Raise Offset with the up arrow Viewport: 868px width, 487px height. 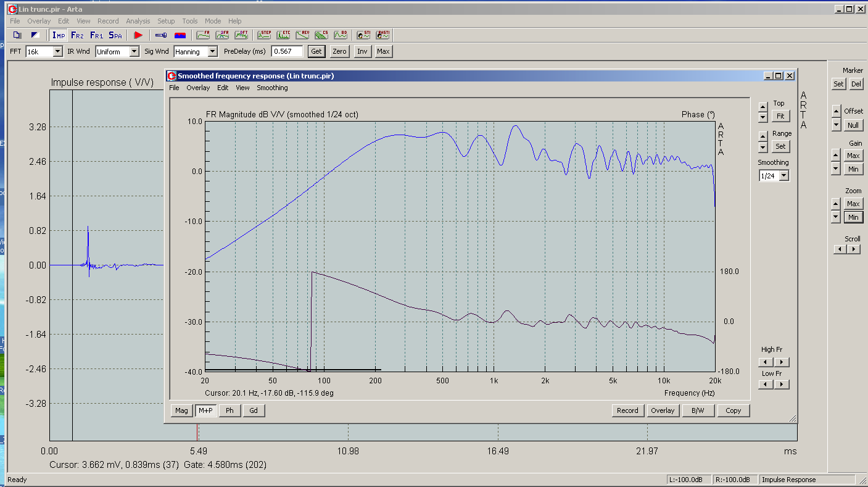[x=836, y=112]
